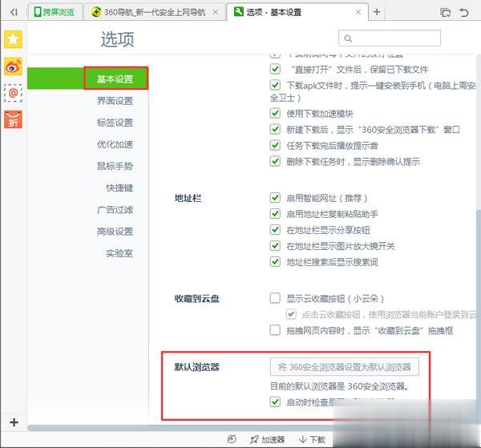Add a sidebar app with plus icon
Image resolution: width=481 pixels, height=448 pixels.
tap(14, 422)
